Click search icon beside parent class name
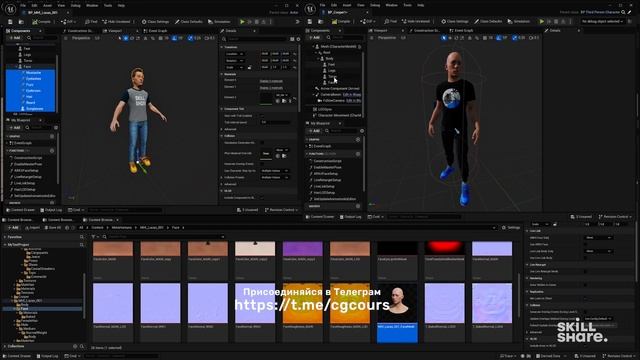 click(x=623, y=12)
